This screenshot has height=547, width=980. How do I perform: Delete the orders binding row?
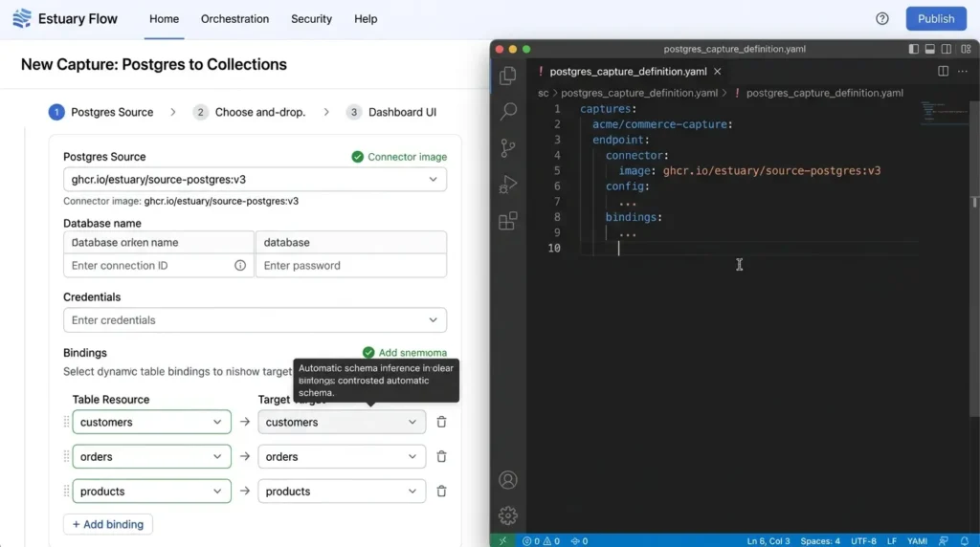(x=441, y=456)
